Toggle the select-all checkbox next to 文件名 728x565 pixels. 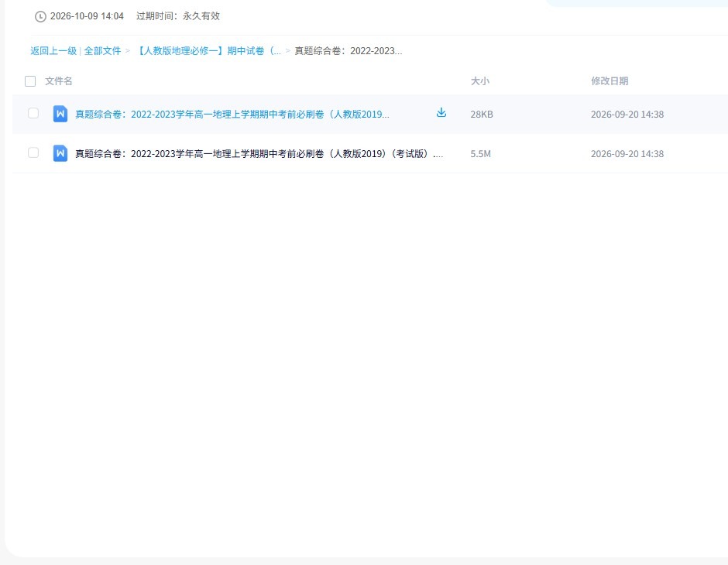[30, 81]
